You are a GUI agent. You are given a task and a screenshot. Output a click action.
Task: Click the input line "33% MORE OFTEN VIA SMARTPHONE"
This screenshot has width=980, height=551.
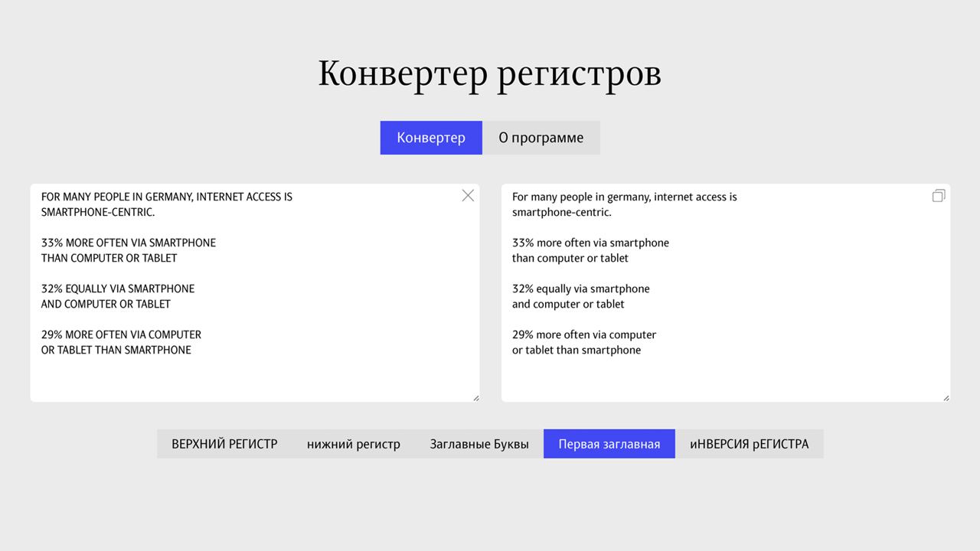129,243
